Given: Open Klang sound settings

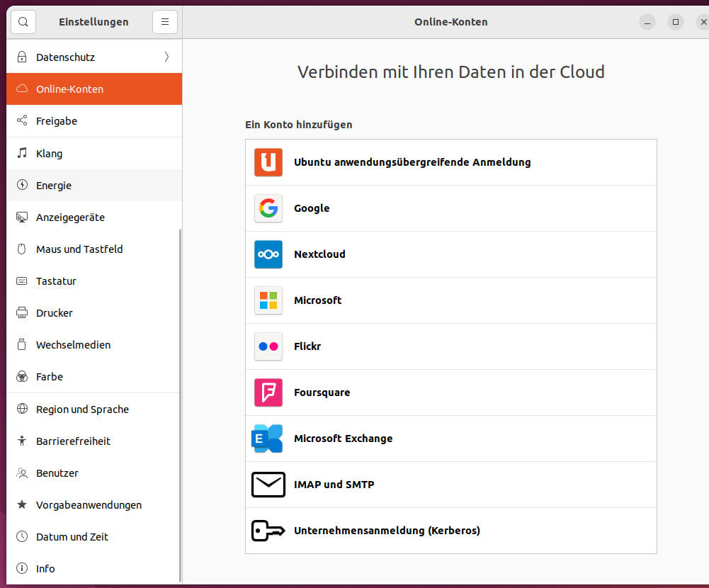Looking at the screenshot, I should [94, 153].
